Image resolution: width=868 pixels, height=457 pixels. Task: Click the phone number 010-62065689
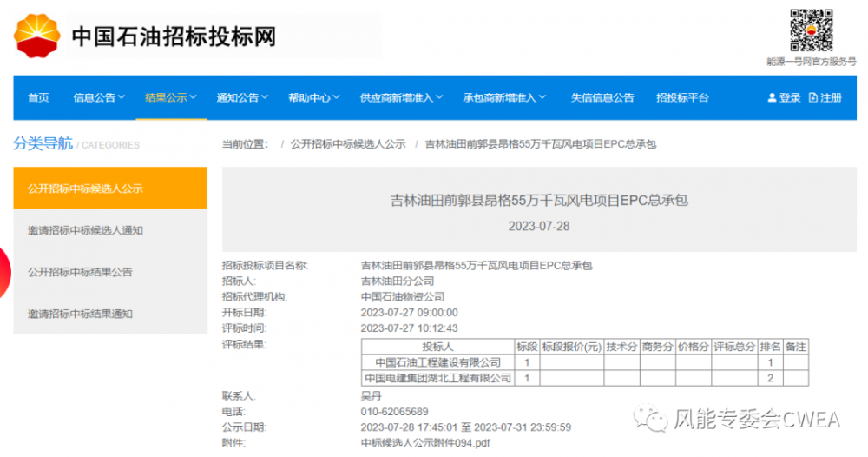395,412
